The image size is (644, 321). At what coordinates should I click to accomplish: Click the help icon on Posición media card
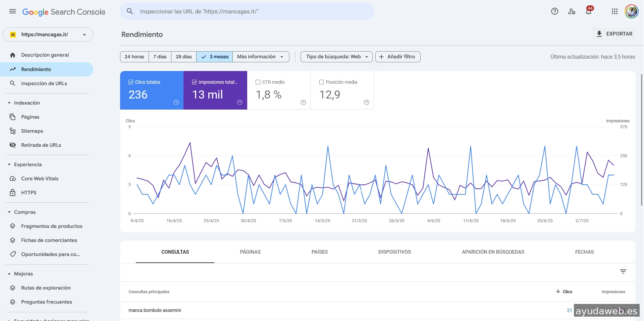[366, 103]
